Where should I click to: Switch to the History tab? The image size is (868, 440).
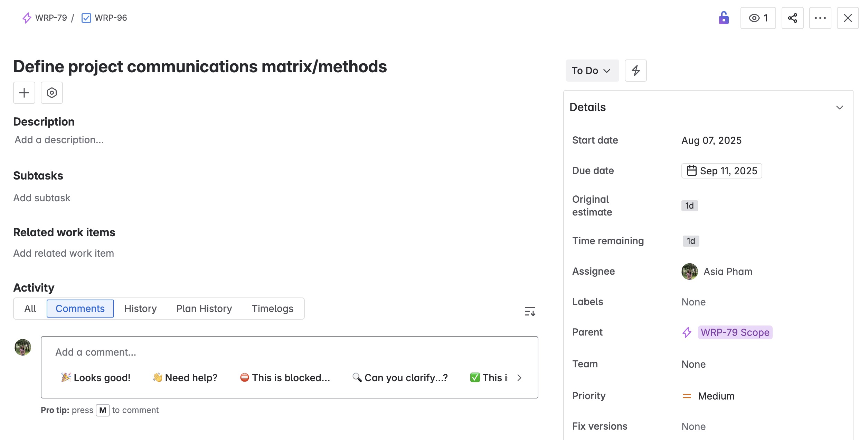point(140,309)
